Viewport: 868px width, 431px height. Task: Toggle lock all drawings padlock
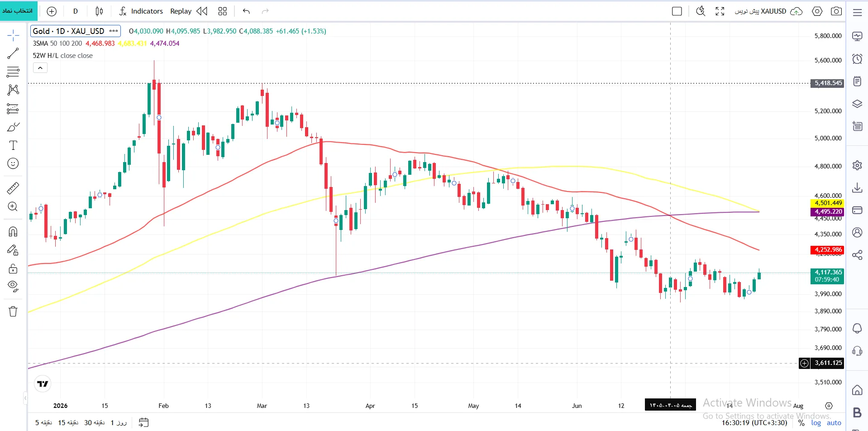(x=13, y=269)
